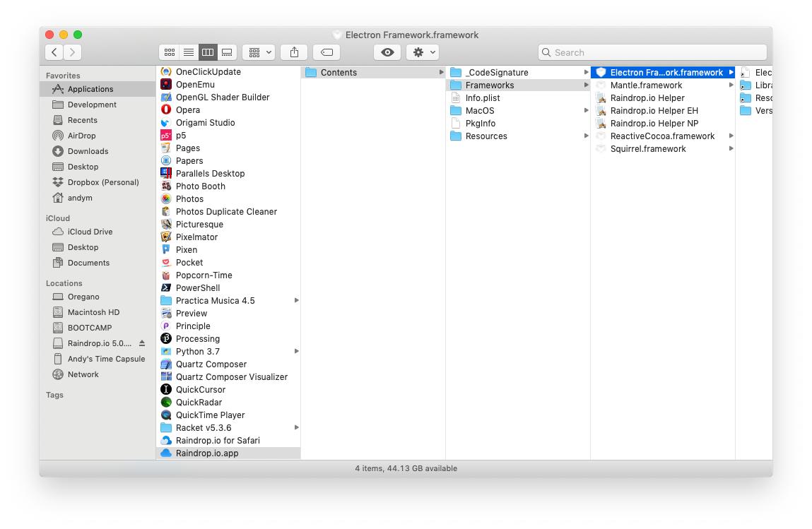Select the Parallels Desktop app

[x=228, y=174]
